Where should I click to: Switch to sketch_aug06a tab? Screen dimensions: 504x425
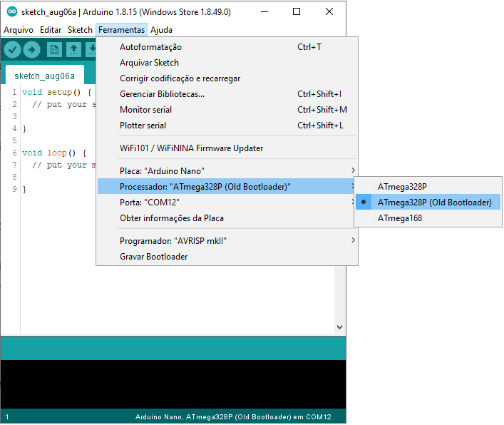[45, 76]
